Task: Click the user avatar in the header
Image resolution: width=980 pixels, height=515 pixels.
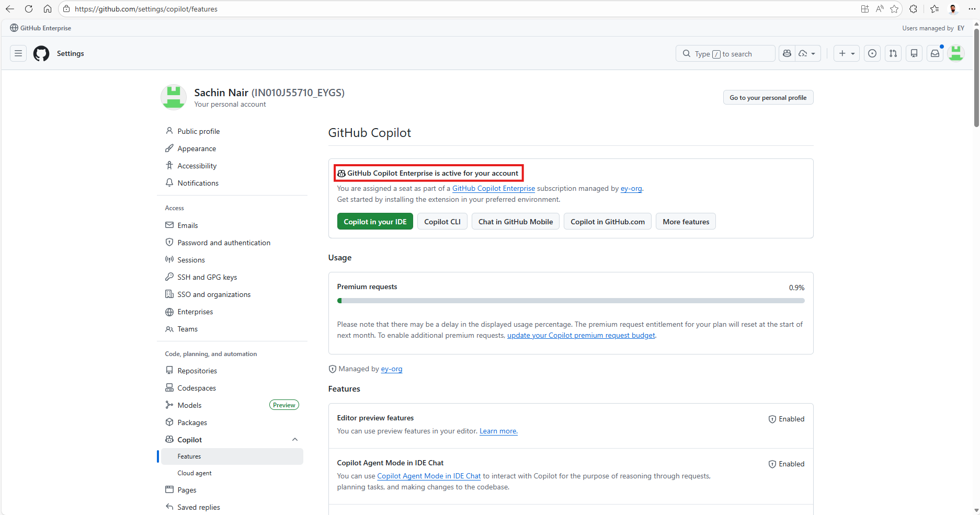Action: 956,53
